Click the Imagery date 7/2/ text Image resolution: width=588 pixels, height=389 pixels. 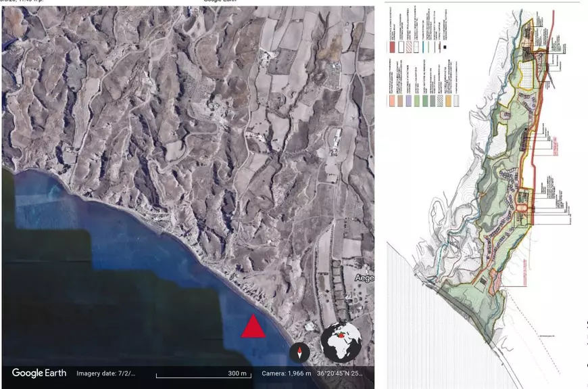106,373
